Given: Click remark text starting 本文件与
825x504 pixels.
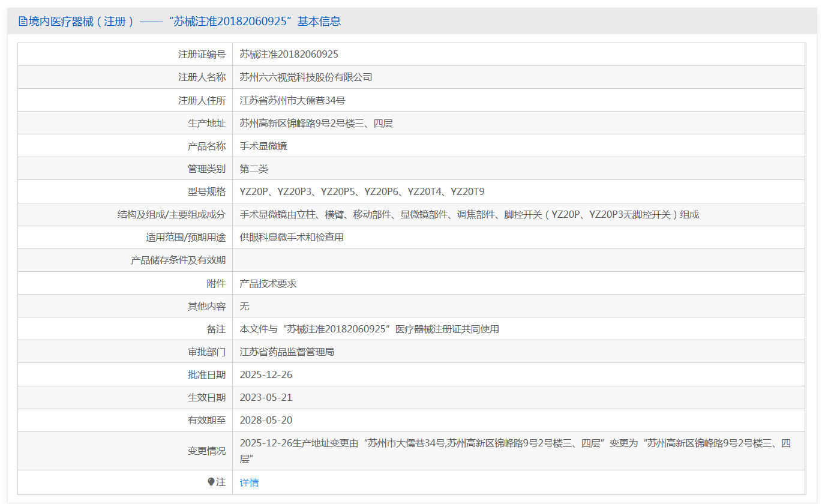Looking at the screenshot, I should pos(369,329).
